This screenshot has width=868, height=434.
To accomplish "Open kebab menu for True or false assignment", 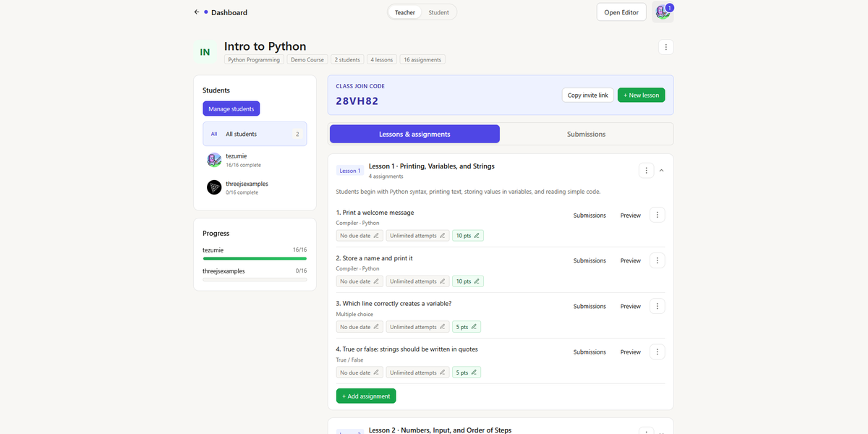I will [657, 352].
